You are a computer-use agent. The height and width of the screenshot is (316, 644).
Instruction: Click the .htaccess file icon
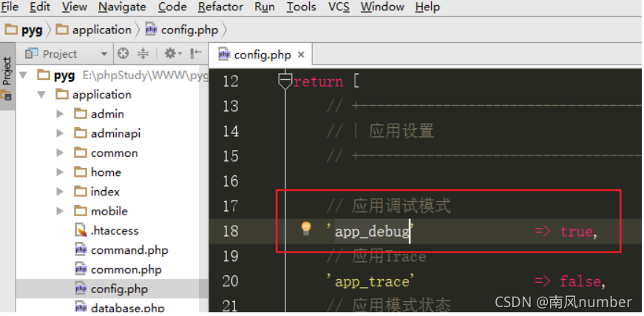[81, 231]
